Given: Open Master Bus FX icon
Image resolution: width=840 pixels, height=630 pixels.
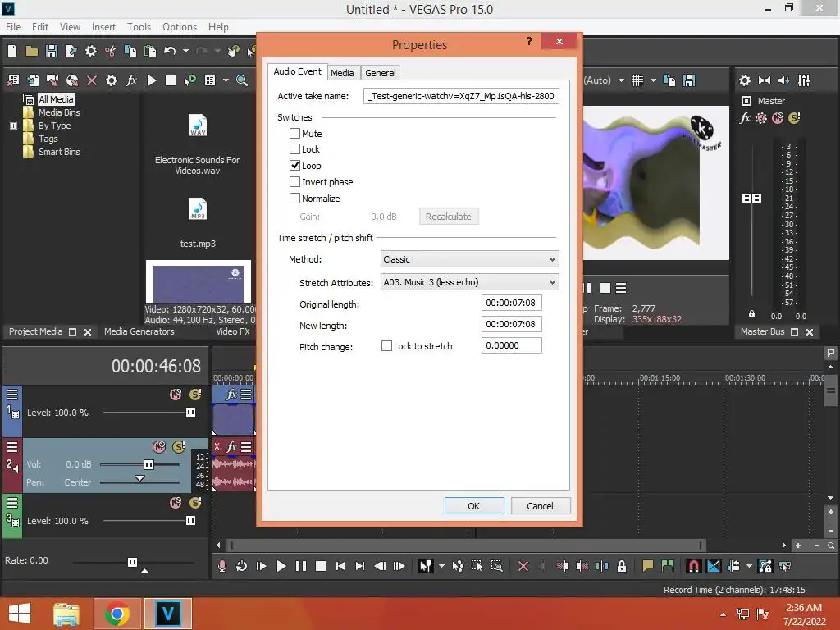Looking at the screenshot, I should pyautogui.click(x=745, y=118).
